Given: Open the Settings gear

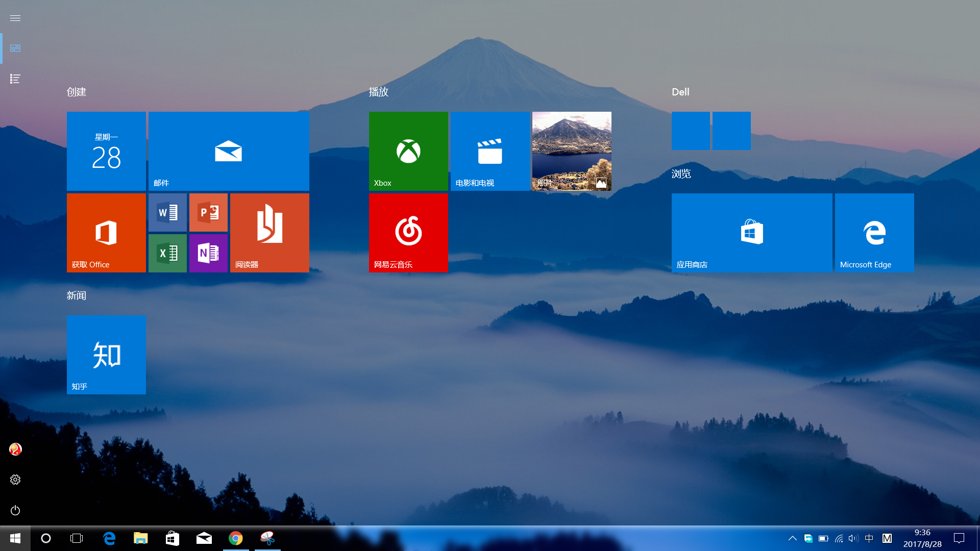Looking at the screenshot, I should [x=15, y=480].
